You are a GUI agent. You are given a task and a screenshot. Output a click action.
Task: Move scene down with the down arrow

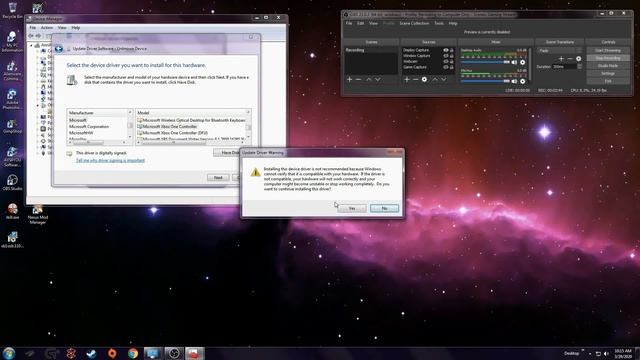(378, 80)
